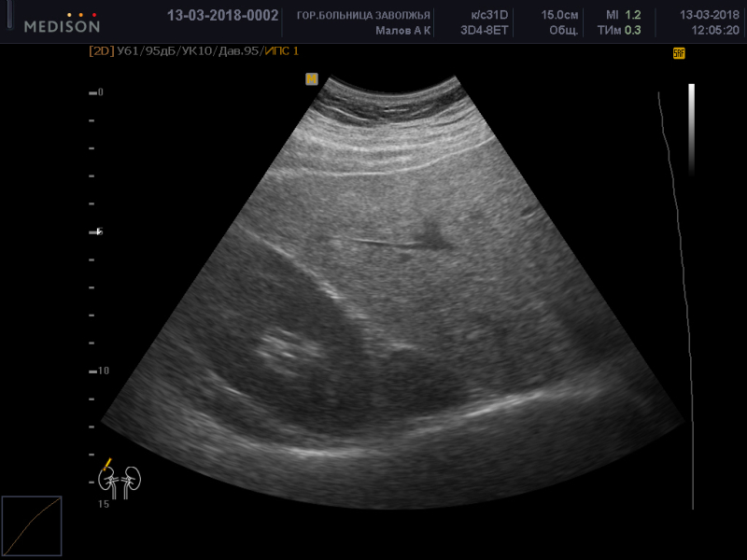Click the gamma curve graph box

coord(32,525)
